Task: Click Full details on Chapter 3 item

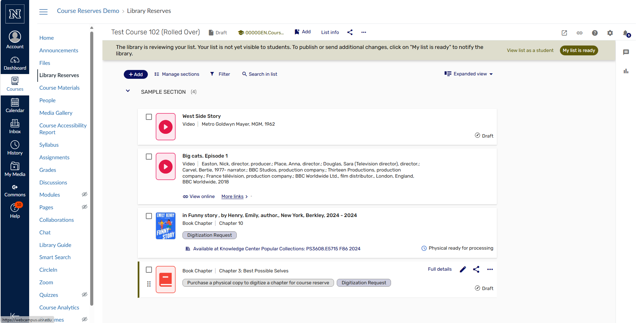Action: pyautogui.click(x=440, y=269)
